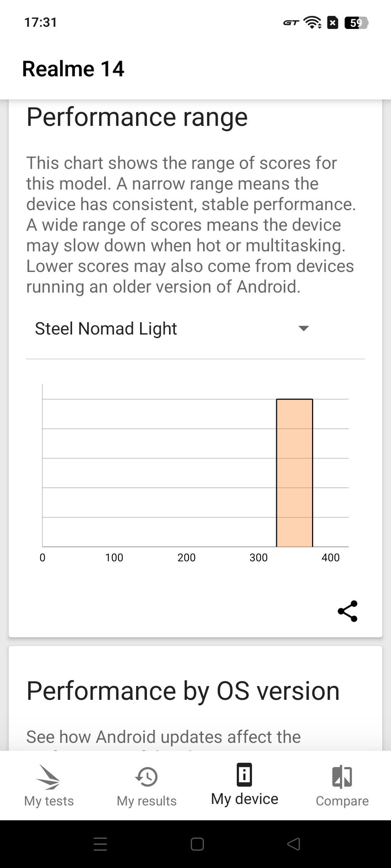Tap the battery level indicator
This screenshot has width=391, height=868.
pyautogui.click(x=356, y=23)
